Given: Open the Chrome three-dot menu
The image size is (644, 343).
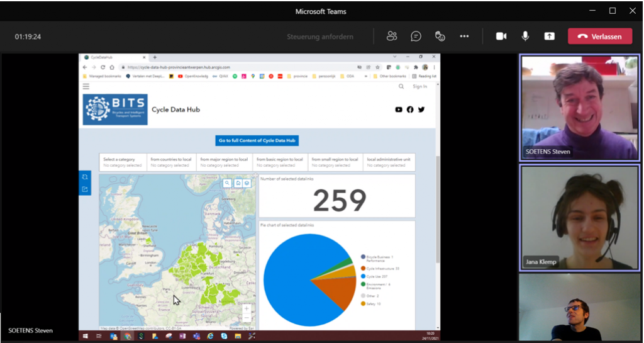Looking at the screenshot, I should [x=434, y=67].
